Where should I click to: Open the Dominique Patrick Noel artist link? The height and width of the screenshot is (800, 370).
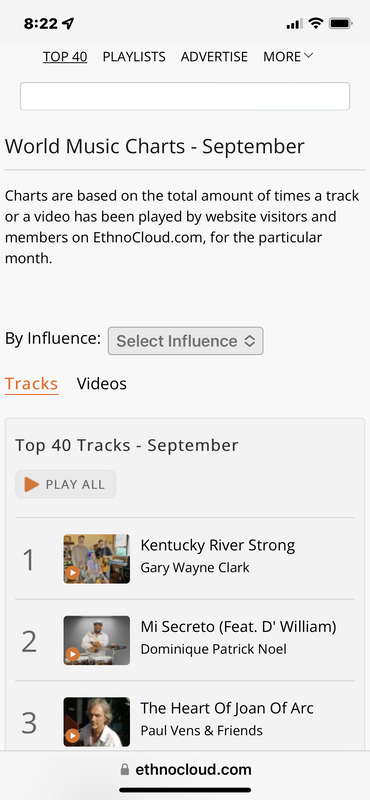pyautogui.click(x=213, y=649)
